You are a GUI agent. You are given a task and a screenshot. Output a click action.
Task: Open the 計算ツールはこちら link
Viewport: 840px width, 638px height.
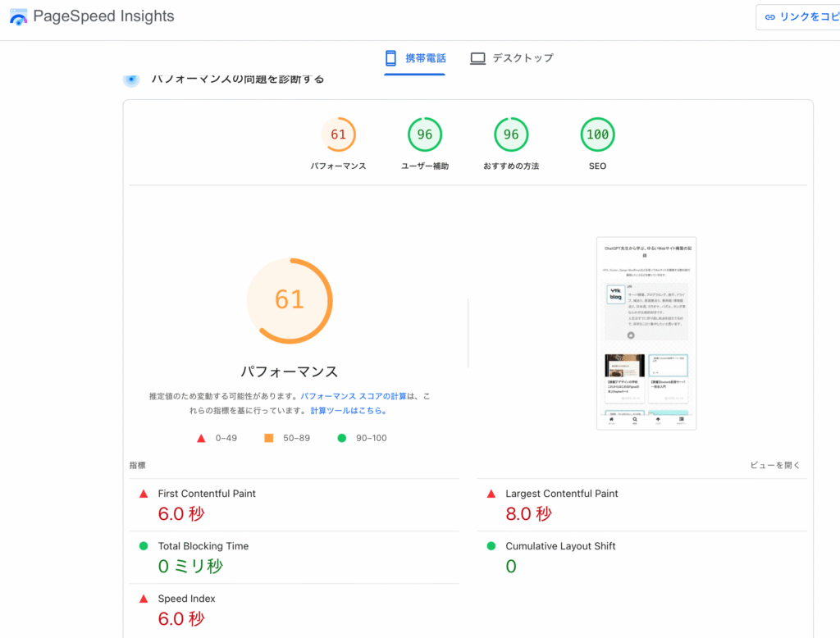coord(348,410)
